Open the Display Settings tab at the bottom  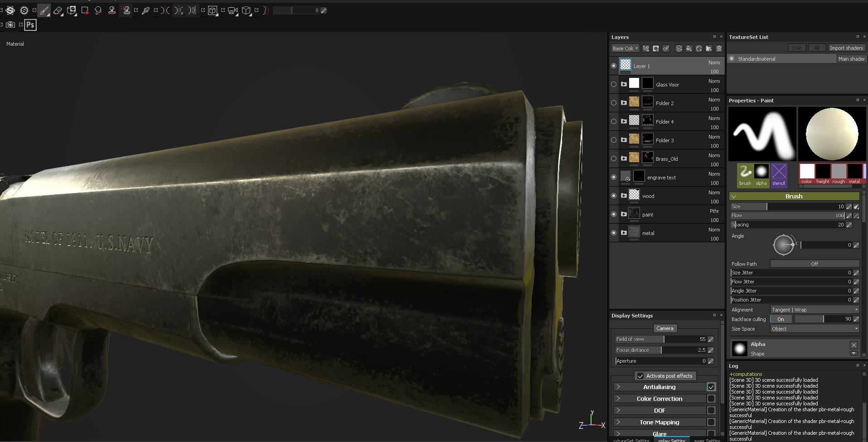click(x=672, y=439)
